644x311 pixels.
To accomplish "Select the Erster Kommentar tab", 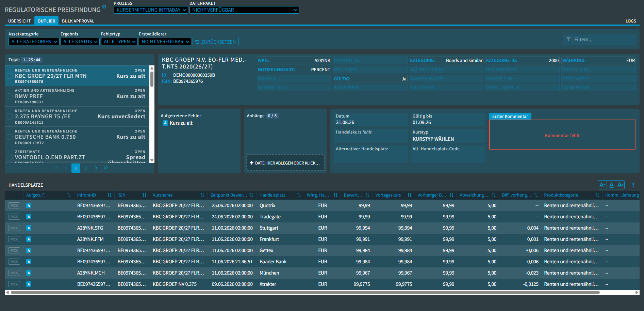I will (x=510, y=116).
